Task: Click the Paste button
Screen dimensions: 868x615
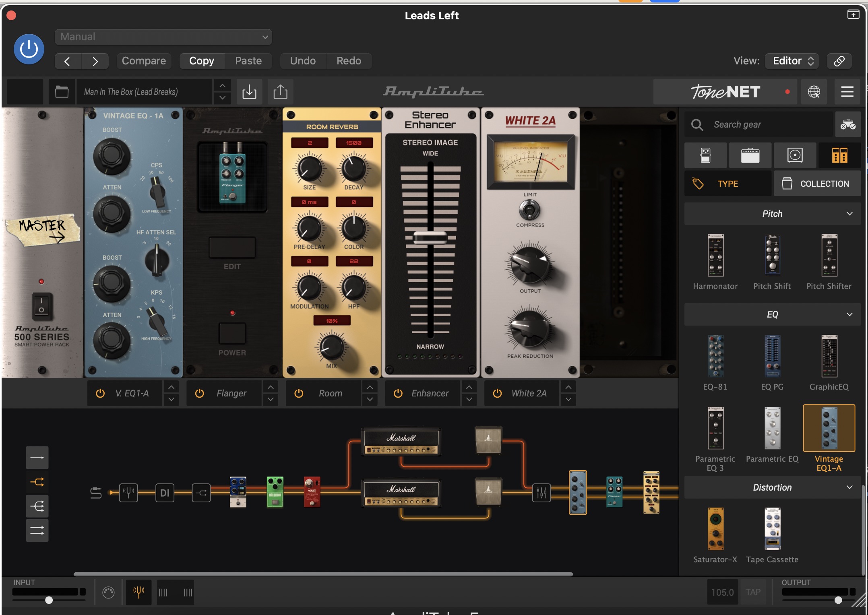Action: [248, 61]
